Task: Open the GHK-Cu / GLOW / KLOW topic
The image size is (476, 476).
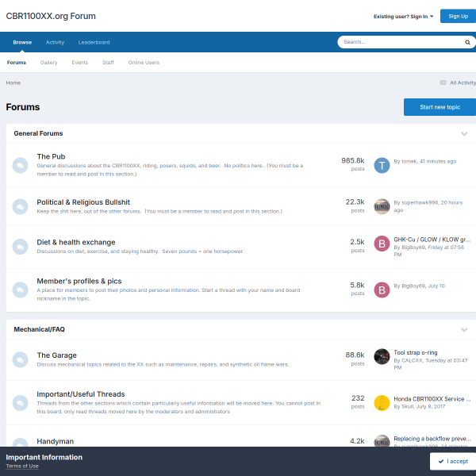Action: click(x=432, y=240)
